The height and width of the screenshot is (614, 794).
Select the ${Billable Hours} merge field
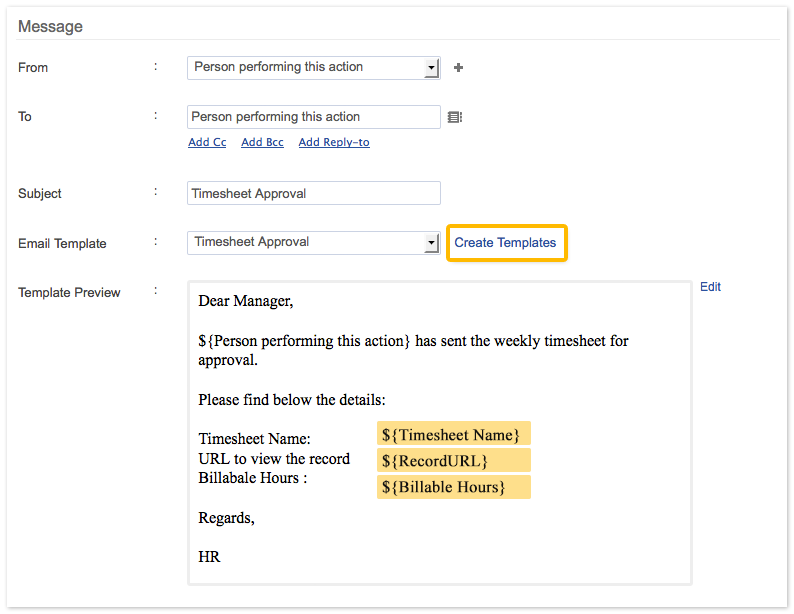pyautogui.click(x=453, y=487)
